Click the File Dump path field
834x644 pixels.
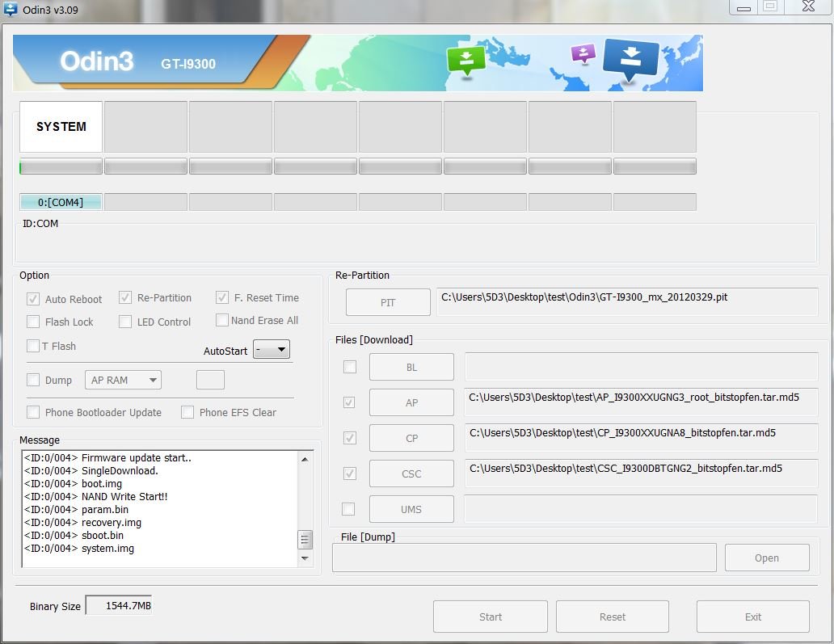click(x=524, y=558)
